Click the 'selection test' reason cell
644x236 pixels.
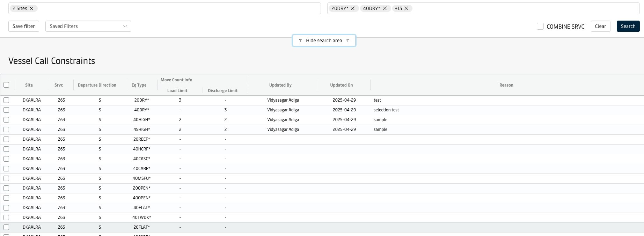[386, 110]
